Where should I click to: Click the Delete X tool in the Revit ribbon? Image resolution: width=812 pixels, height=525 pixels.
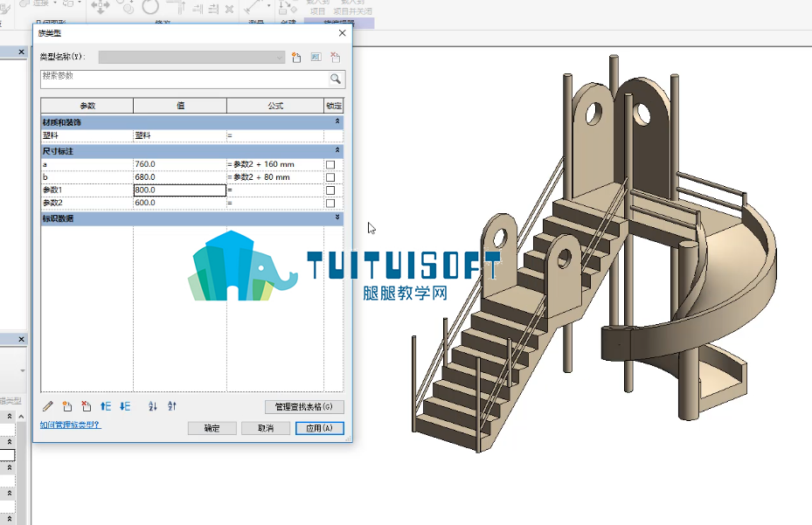(229, 9)
